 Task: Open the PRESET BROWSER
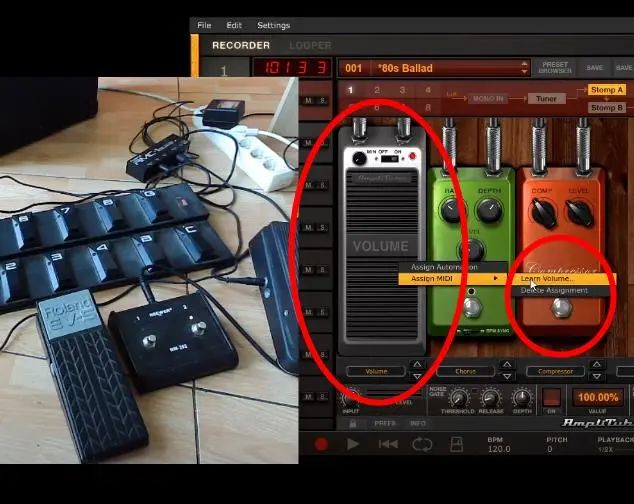point(555,68)
